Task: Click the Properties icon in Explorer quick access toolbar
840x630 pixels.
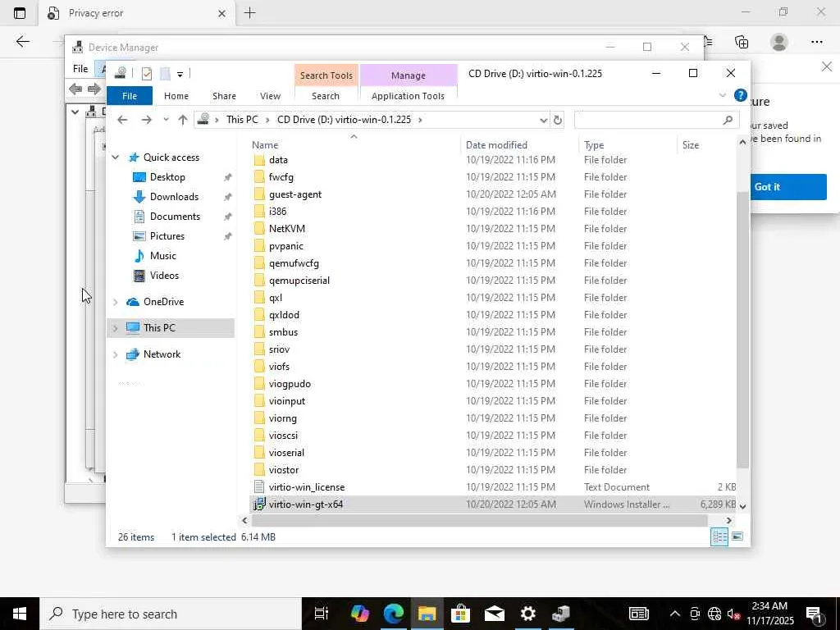Action: coord(147,73)
